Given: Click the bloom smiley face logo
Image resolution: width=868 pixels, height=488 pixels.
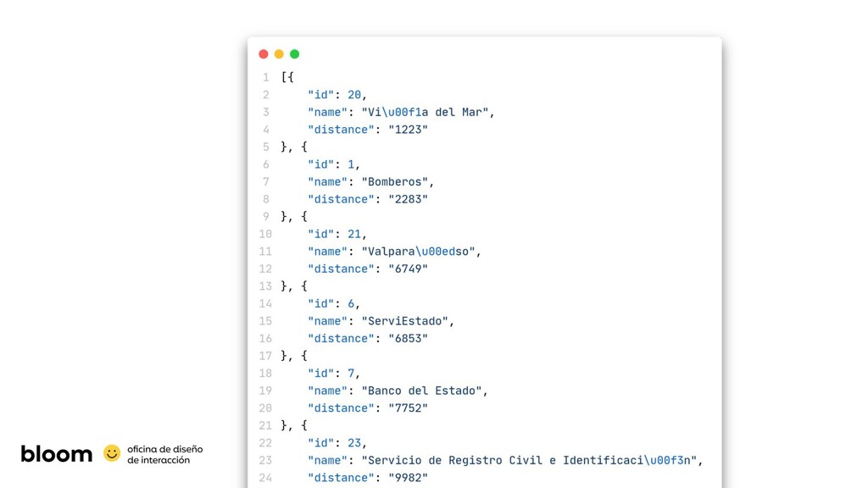Looking at the screenshot, I should [x=112, y=453].
